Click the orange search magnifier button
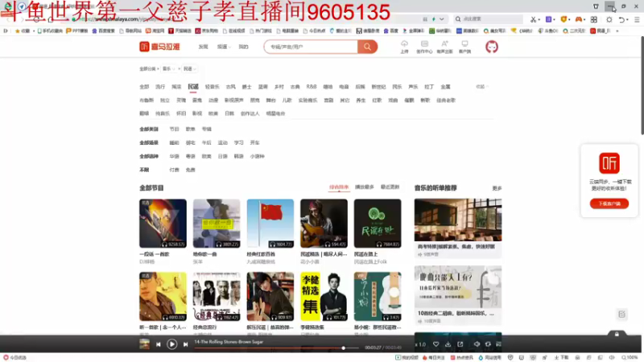Image resolution: width=644 pixels, height=362 pixels. tap(367, 47)
